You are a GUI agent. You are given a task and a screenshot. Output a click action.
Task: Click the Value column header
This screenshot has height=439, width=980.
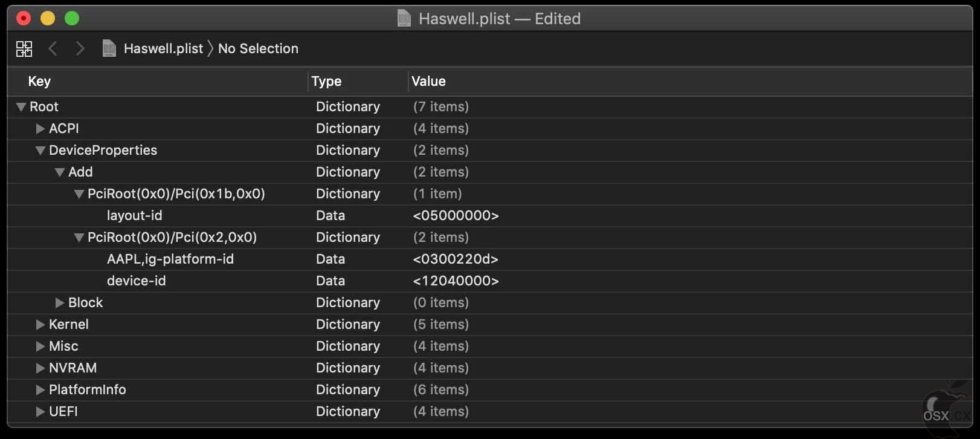(428, 81)
